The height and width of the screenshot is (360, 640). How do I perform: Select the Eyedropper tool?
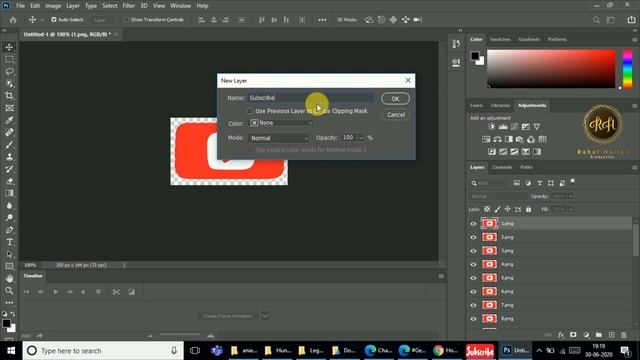pyautogui.click(x=9, y=120)
